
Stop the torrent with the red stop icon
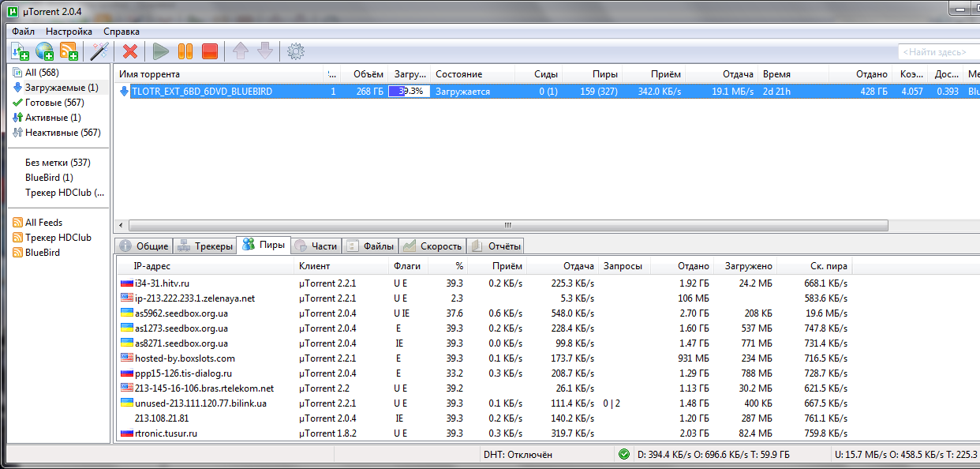click(209, 51)
